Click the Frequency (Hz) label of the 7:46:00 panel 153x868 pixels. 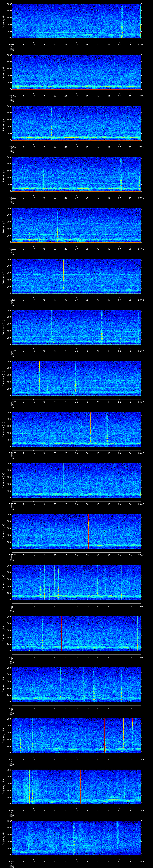coord(3,21)
